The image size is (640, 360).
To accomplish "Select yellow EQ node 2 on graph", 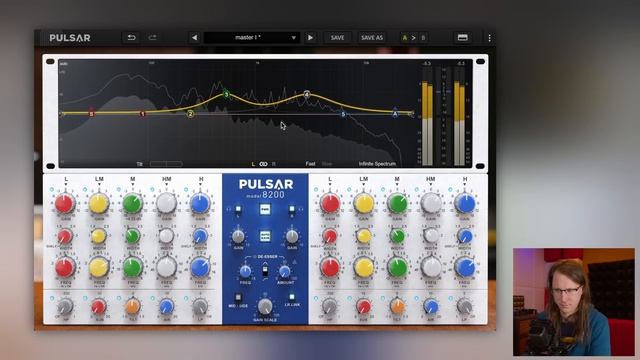I will tap(190, 114).
